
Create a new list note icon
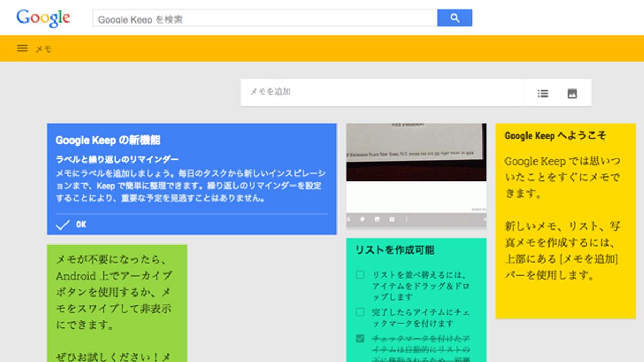pos(543,93)
